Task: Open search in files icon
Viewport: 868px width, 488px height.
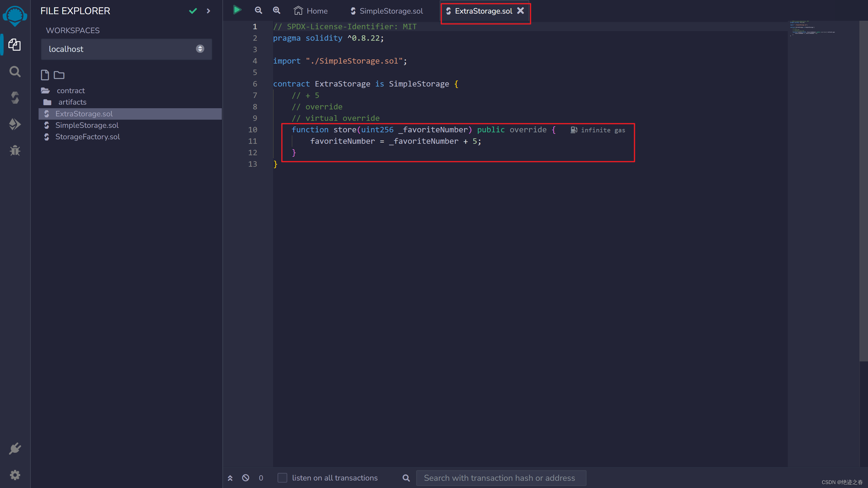Action: (15, 71)
